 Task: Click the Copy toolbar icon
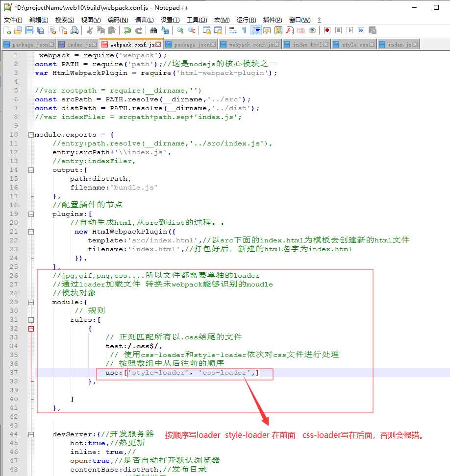click(101, 30)
